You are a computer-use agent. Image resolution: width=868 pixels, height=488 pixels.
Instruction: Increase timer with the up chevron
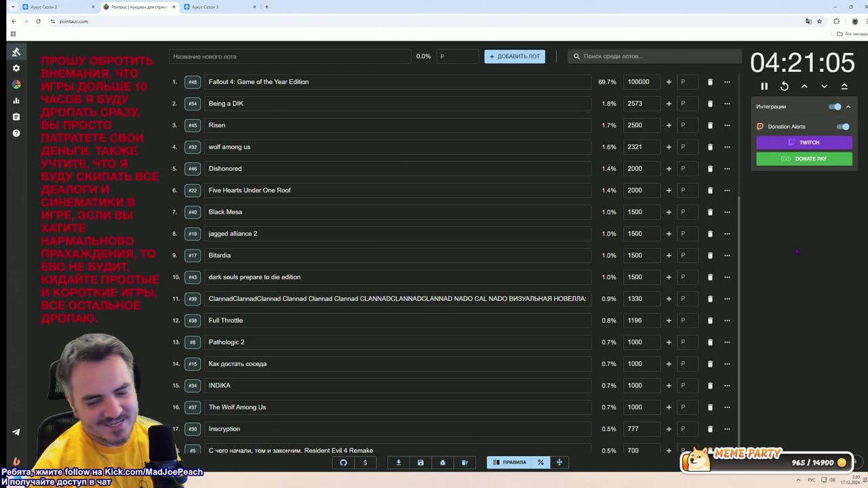[x=804, y=86]
